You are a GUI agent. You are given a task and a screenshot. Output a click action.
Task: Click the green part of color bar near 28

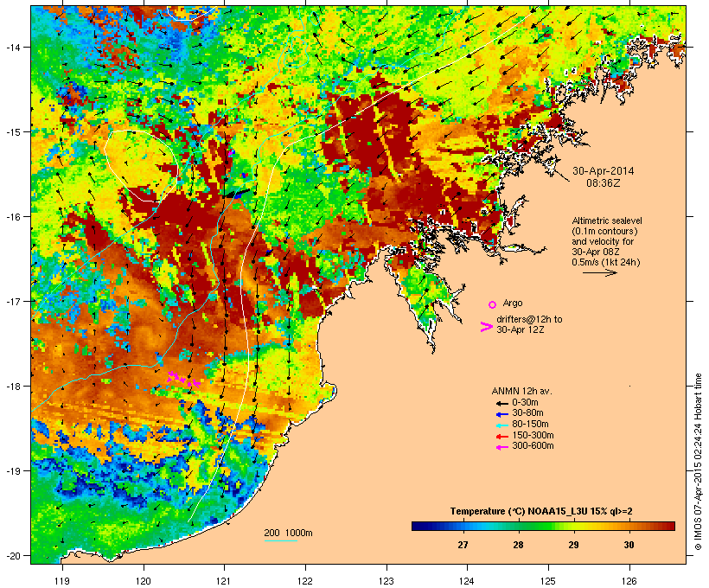click(x=518, y=526)
